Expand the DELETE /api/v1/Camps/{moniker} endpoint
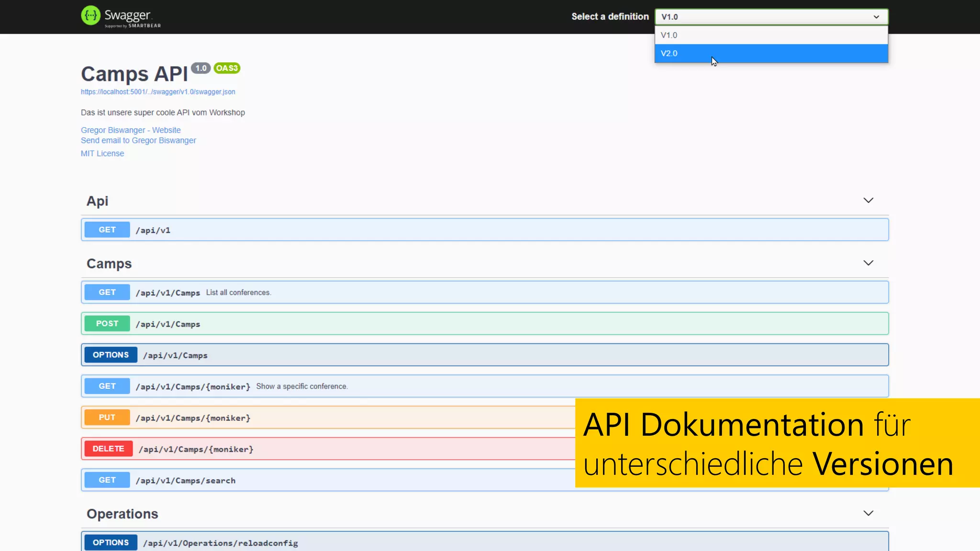The height and width of the screenshot is (551, 980). point(328,449)
